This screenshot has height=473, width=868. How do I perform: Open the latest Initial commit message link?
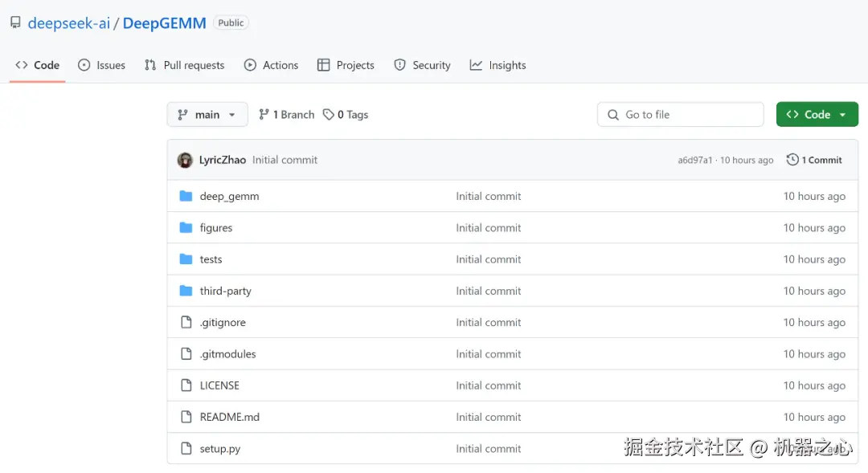[x=285, y=160]
